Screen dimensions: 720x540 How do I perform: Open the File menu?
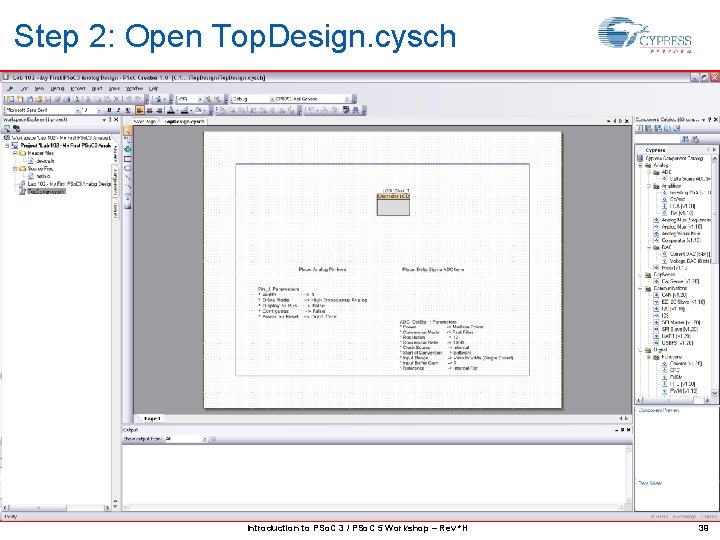coord(10,89)
